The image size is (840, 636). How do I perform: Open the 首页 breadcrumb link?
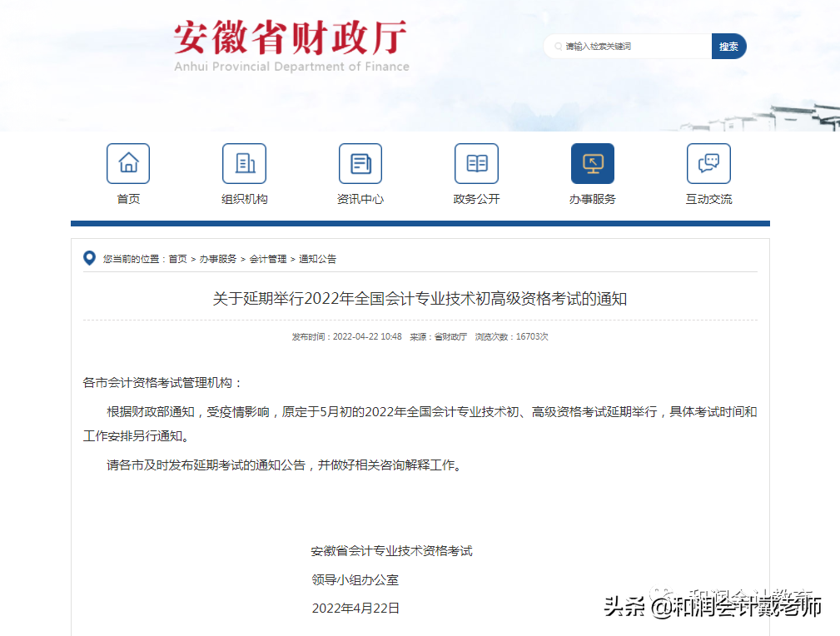[177, 259]
